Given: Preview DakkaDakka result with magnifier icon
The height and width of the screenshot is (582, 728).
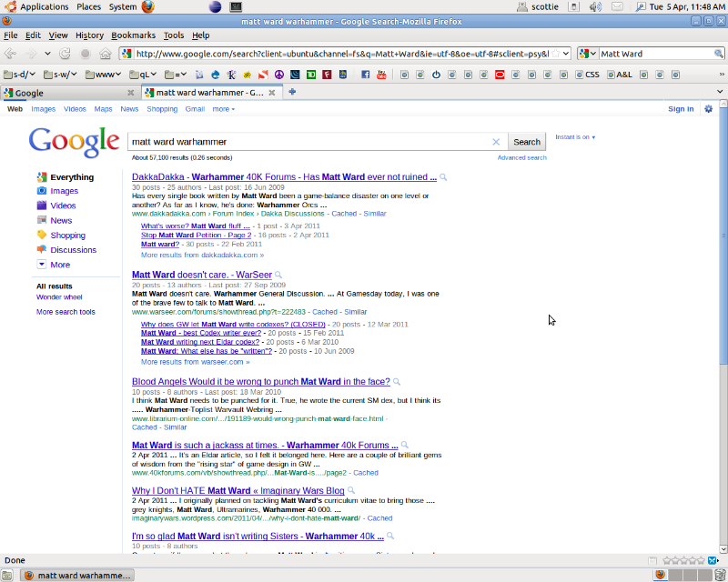Looking at the screenshot, I should pos(443,177).
